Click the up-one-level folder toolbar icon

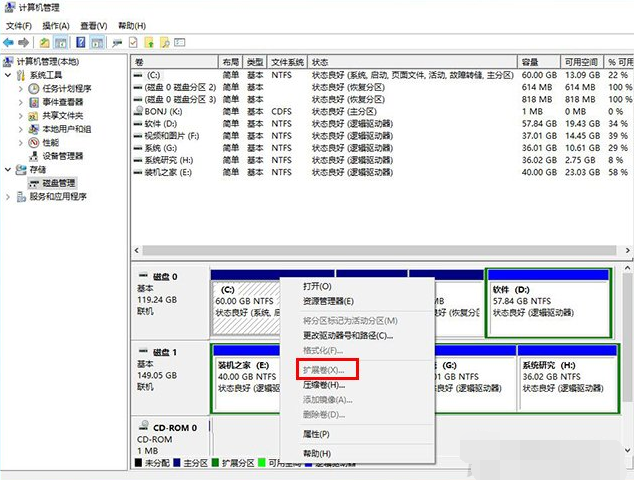pos(45,43)
